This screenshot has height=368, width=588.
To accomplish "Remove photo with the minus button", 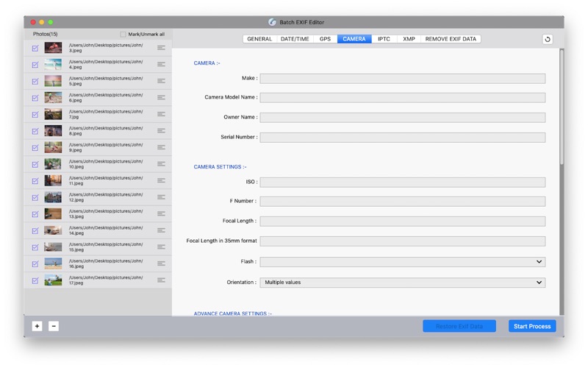I will click(54, 326).
